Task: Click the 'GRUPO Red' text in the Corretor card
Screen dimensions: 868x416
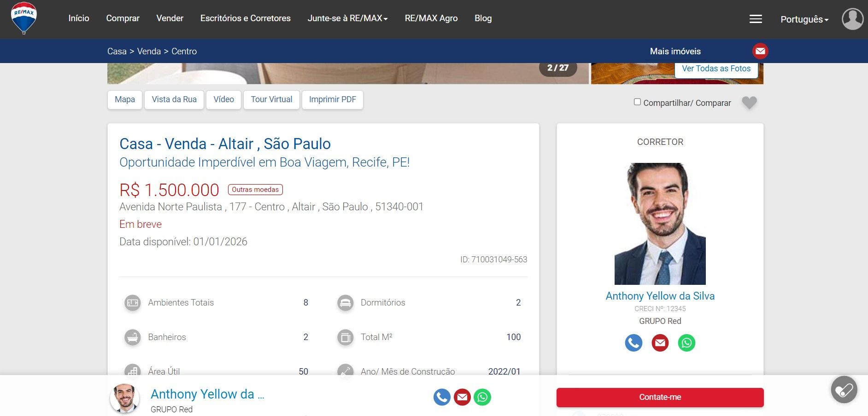Action: click(x=660, y=321)
